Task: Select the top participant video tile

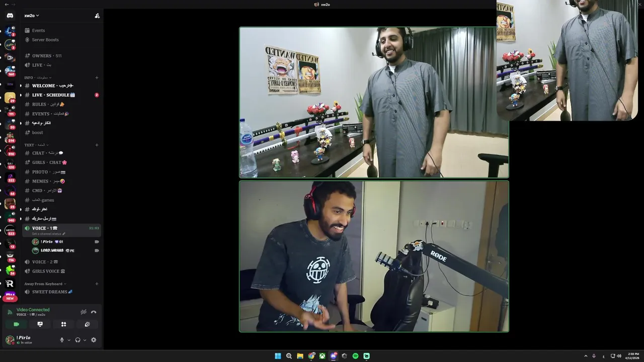Action: pos(374,103)
